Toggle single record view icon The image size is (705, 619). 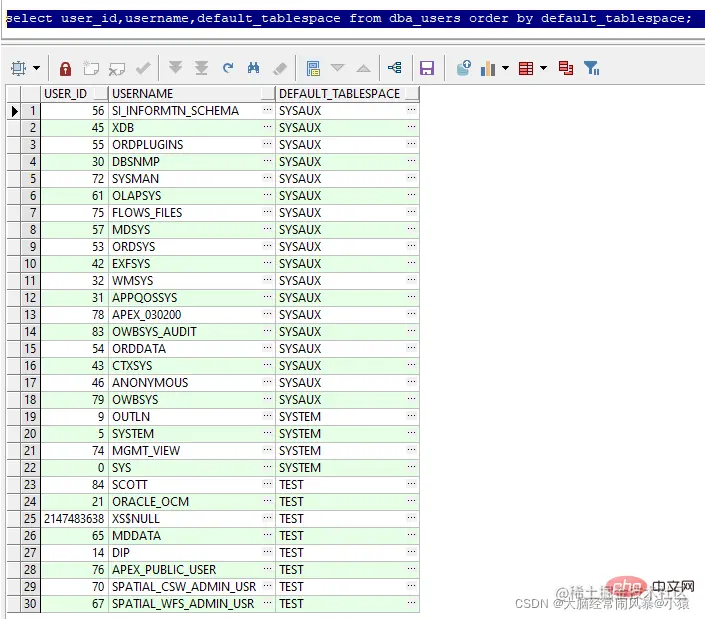pyautogui.click(x=313, y=68)
